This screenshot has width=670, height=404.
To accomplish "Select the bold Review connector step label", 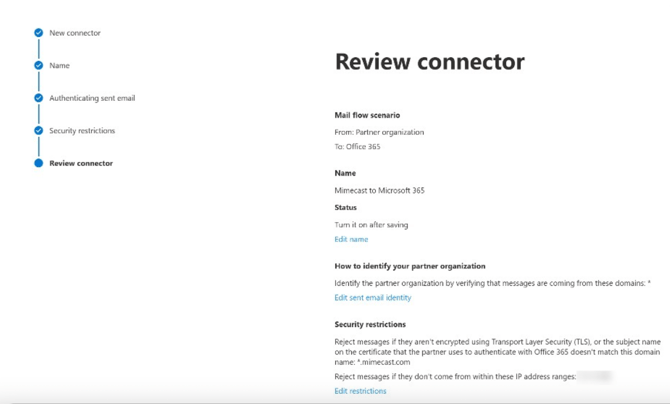I will [81, 163].
